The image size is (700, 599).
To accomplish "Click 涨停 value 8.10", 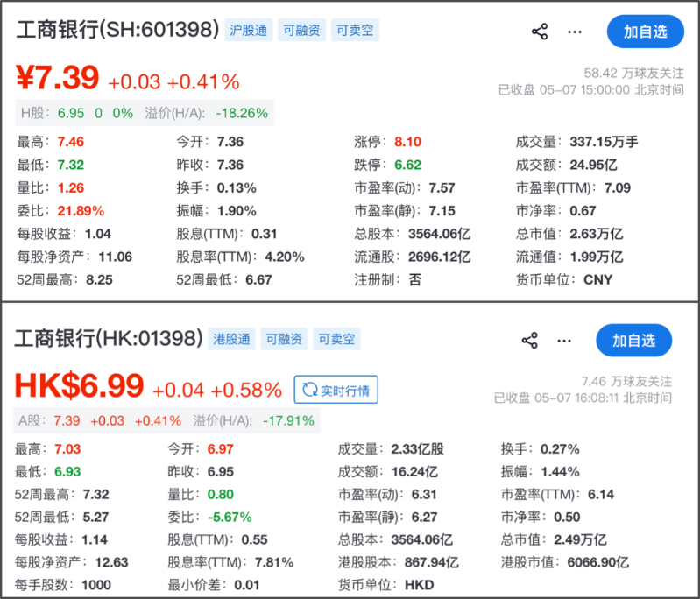I will coord(407,142).
